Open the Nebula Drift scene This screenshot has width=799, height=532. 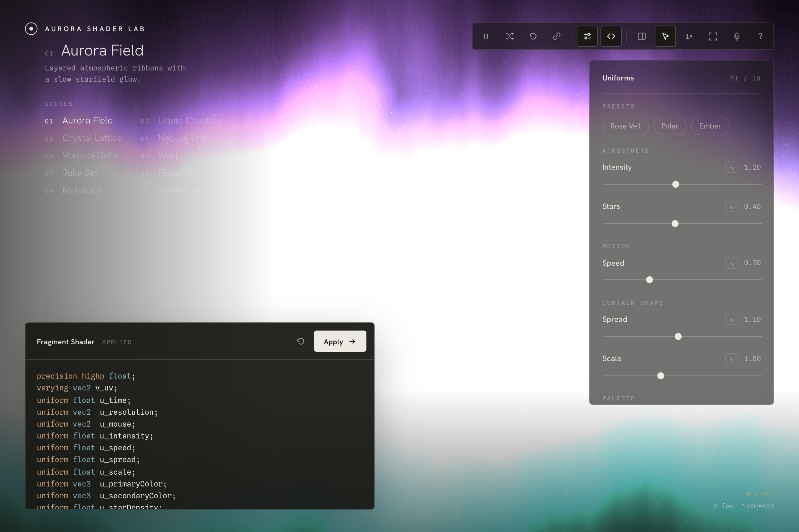pos(174,138)
